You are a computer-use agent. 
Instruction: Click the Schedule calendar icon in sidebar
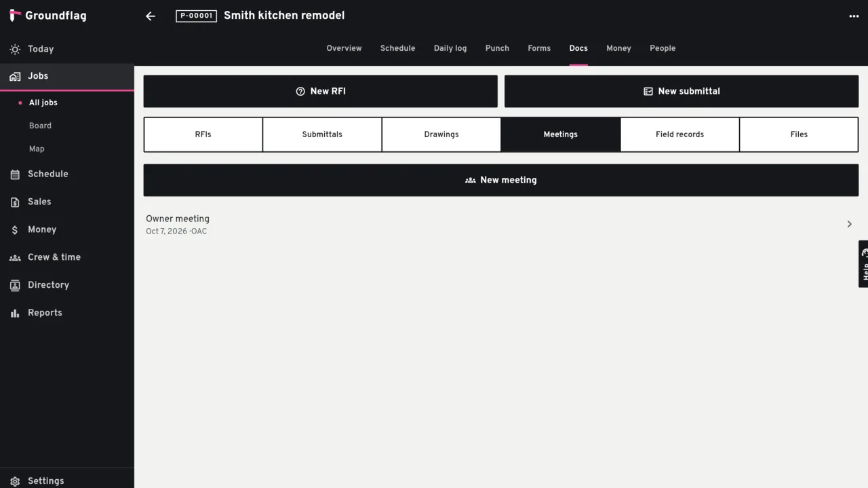pyautogui.click(x=15, y=174)
